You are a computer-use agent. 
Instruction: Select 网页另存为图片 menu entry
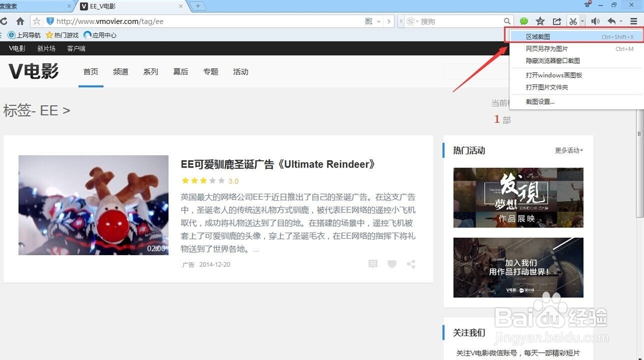576,48
